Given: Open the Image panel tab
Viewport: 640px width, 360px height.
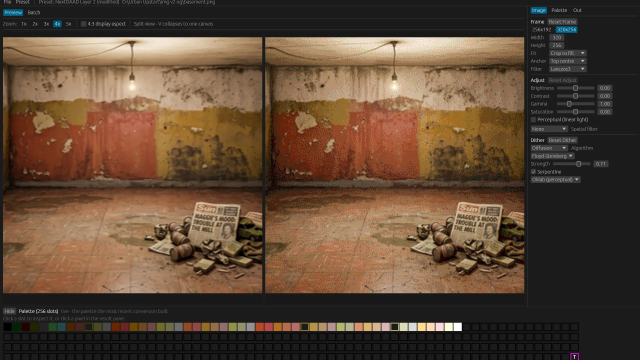Looking at the screenshot, I should click(538, 10).
